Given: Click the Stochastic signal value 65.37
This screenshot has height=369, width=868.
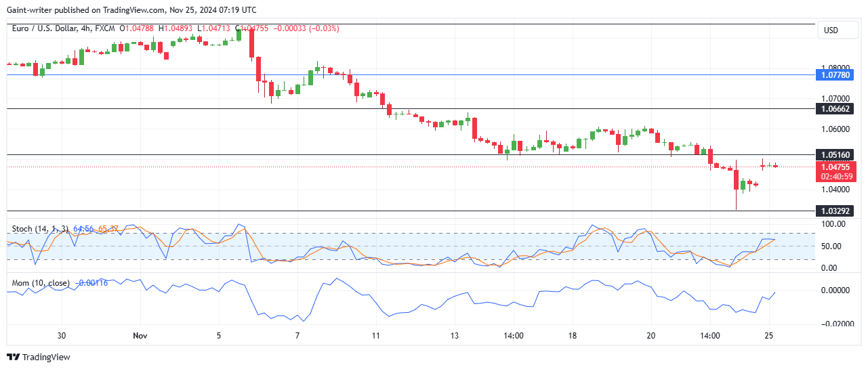Looking at the screenshot, I should pos(108,229).
